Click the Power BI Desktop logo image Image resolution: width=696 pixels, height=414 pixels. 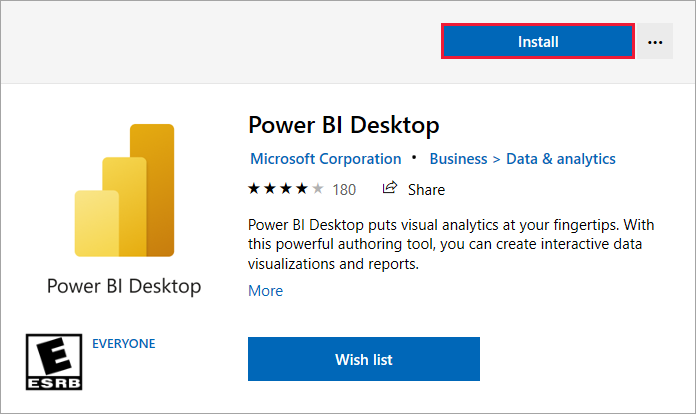124,190
